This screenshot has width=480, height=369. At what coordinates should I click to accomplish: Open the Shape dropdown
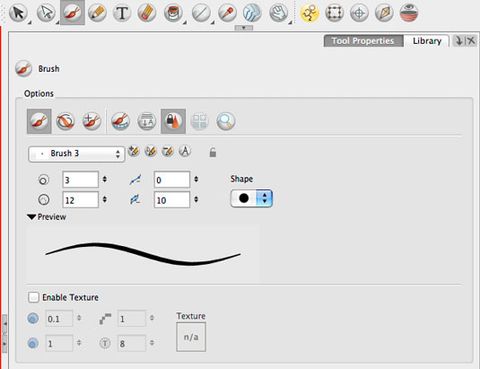pyautogui.click(x=252, y=198)
